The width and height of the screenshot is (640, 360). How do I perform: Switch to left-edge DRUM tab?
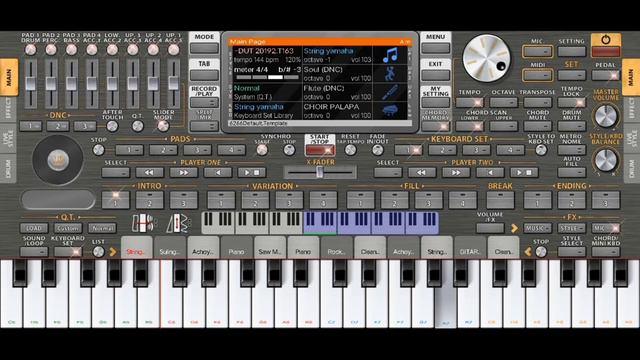8,168
